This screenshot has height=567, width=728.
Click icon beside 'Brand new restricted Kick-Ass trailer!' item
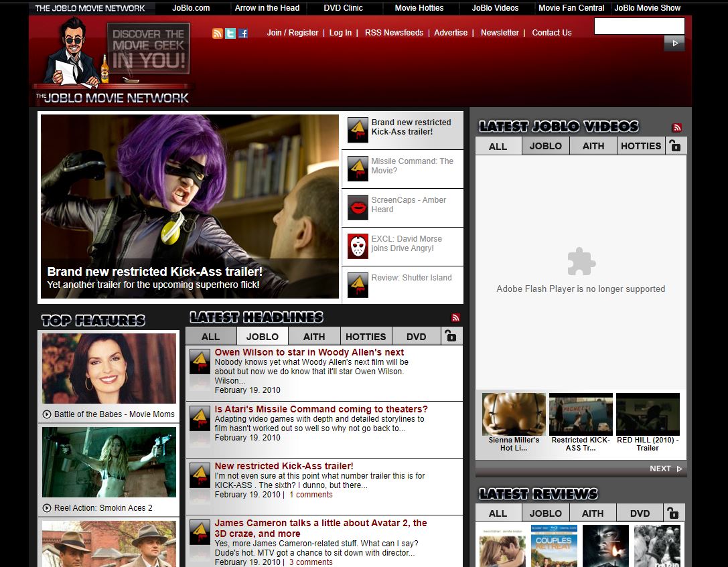click(x=358, y=130)
